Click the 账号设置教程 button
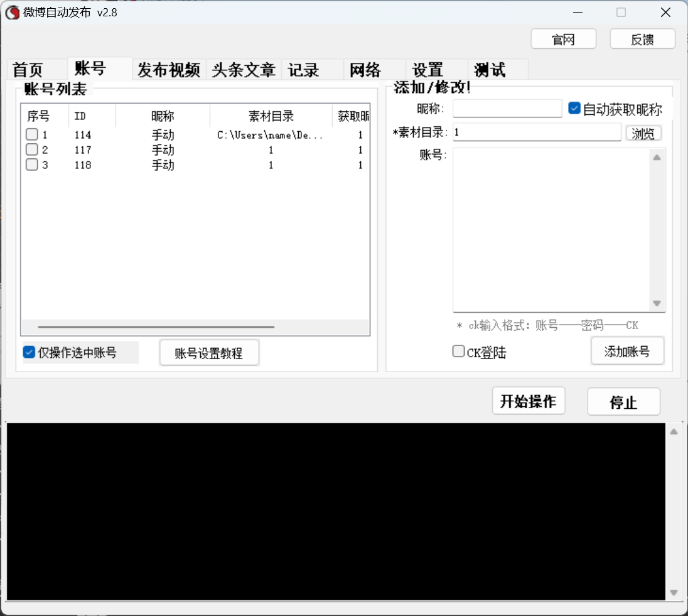Viewport: 688px width, 616px height. click(209, 353)
